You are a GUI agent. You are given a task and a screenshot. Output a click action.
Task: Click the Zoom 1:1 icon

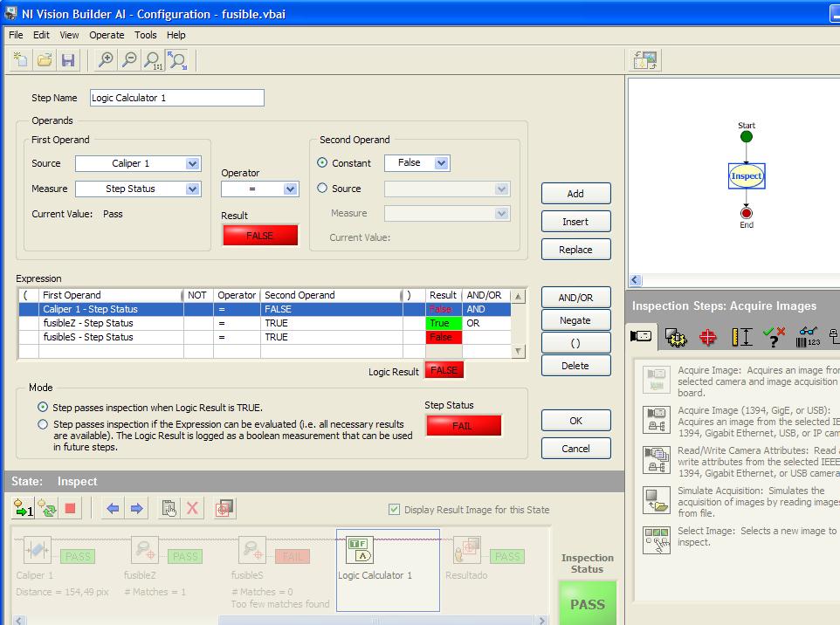(x=153, y=60)
